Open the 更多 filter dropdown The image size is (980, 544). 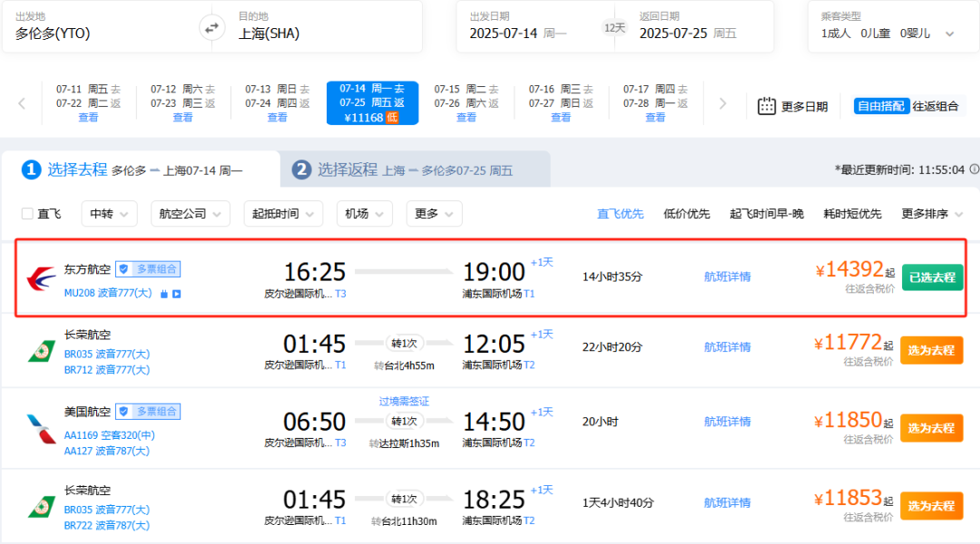tap(434, 214)
